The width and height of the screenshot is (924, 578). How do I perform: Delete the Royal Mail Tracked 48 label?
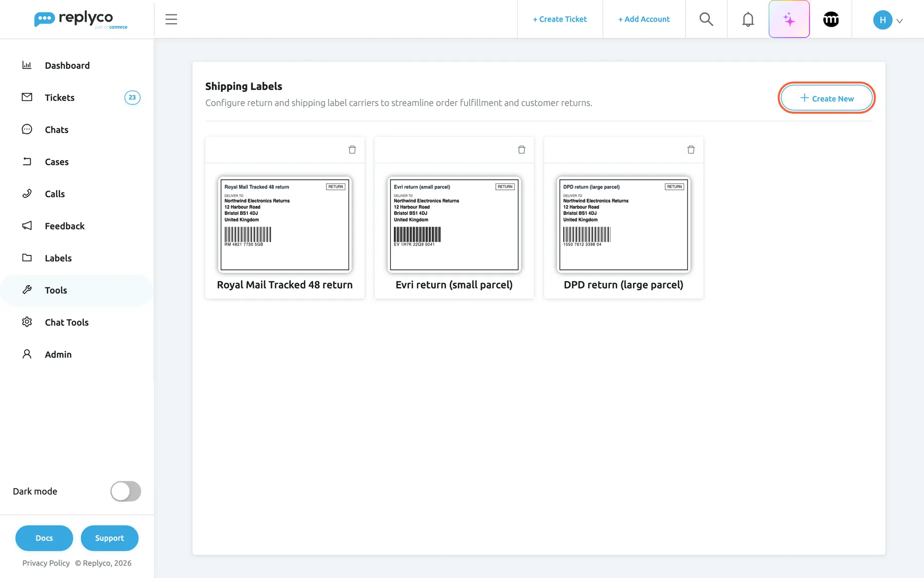click(x=352, y=150)
